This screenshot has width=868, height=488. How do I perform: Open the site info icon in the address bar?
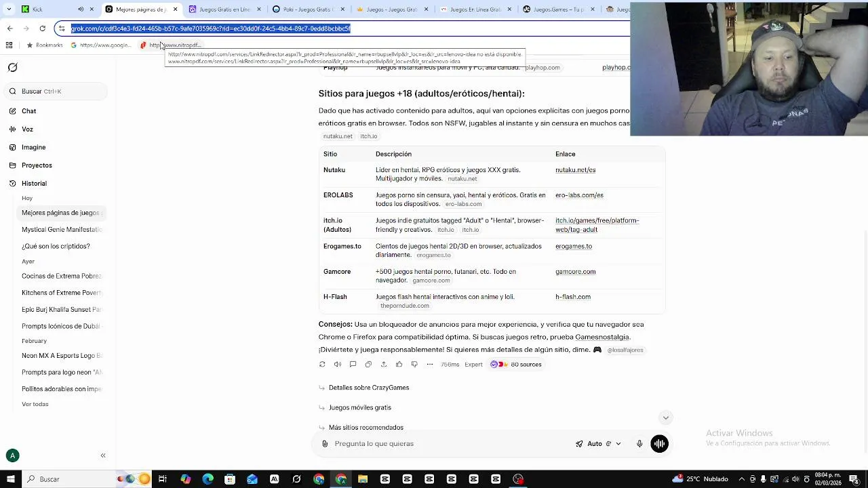pyautogui.click(x=62, y=28)
